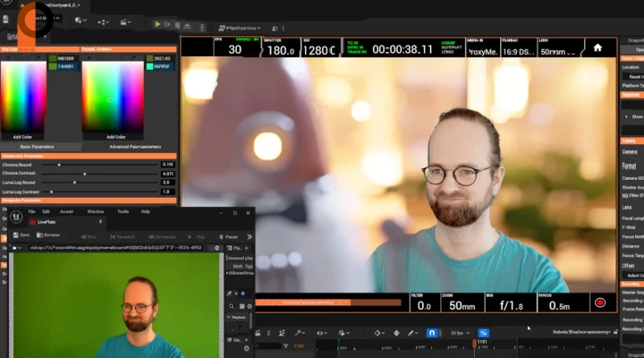Click the sequencer filter funnel icon
644x358 pixels.
(285, 346)
